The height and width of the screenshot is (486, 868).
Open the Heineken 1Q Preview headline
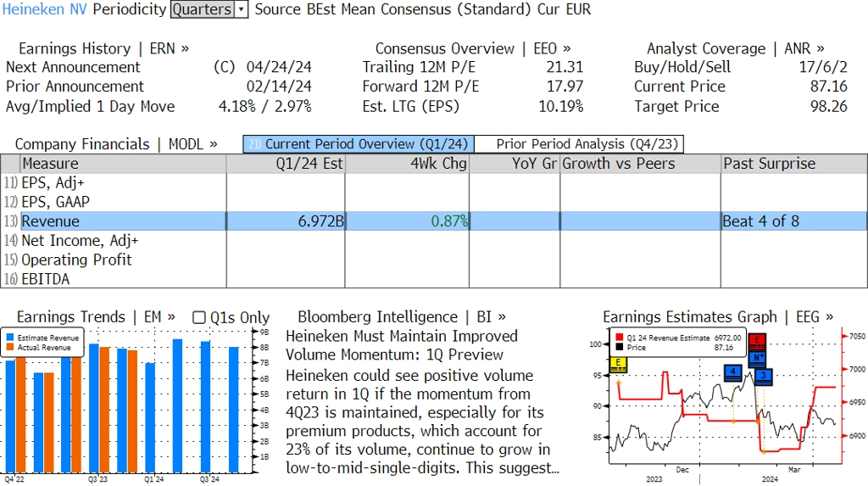401,345
